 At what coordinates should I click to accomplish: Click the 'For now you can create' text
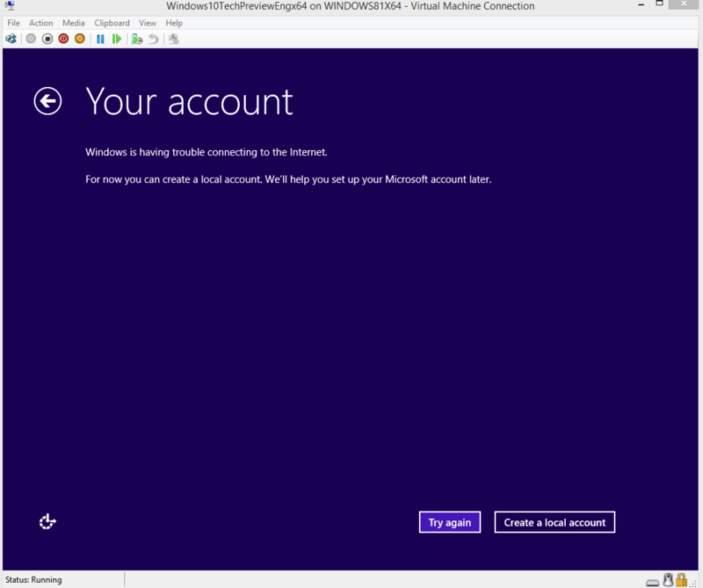(x=288, y=179)
